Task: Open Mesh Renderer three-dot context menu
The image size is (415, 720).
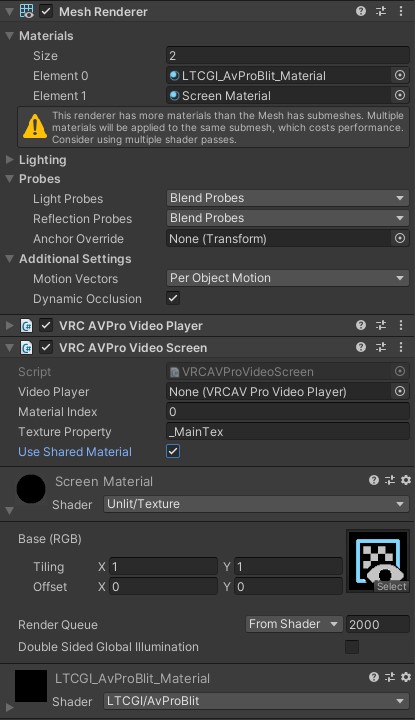Action: [401, 11]
